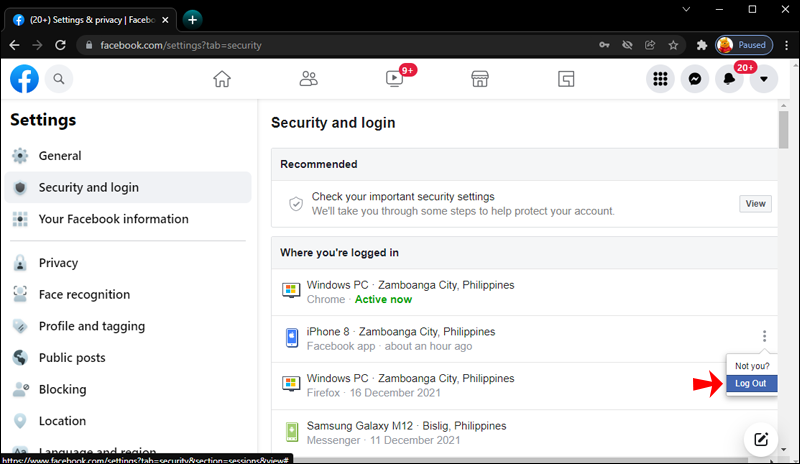Open Facebook Watch video icon

394,79
